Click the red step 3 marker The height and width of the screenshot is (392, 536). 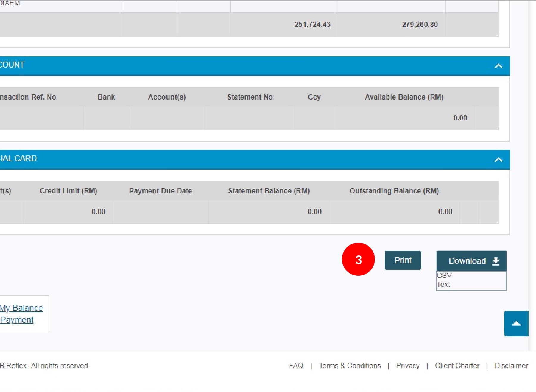[358, 259]
